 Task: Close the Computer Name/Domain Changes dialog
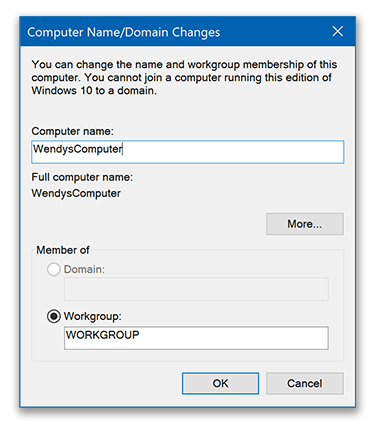pyautogui.click(x=337, y=32)
